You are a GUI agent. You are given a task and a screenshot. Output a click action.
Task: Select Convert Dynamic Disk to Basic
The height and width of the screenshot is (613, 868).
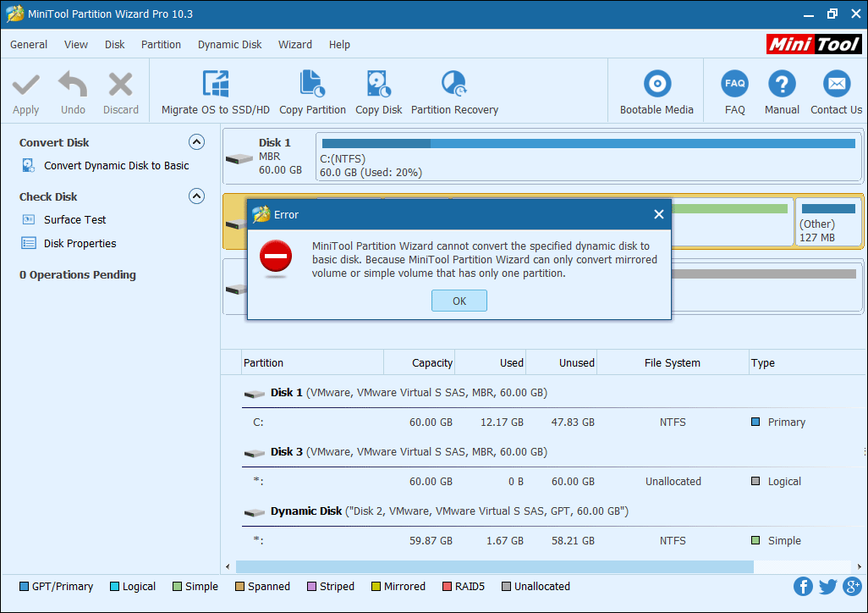(116, 166)
